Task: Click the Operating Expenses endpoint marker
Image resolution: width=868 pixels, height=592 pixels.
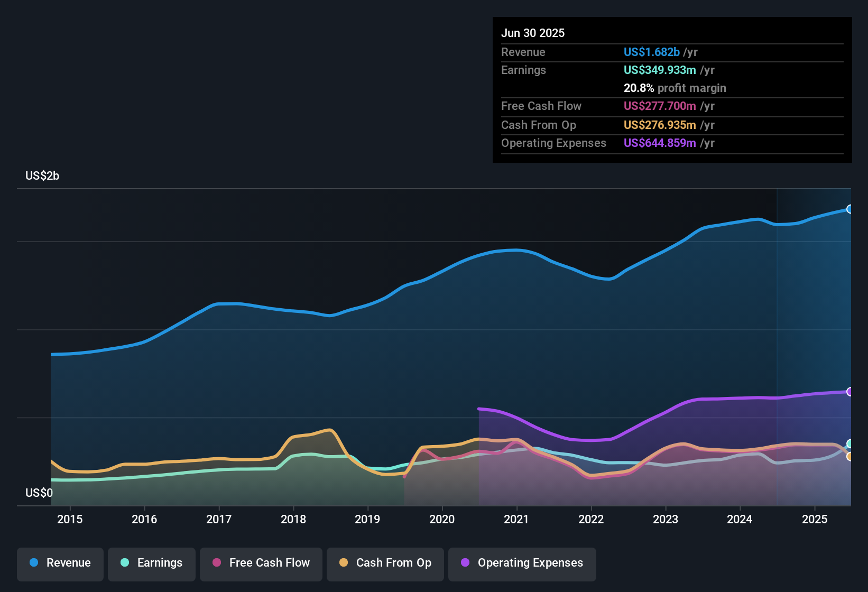Action: (x=849, y=392)
